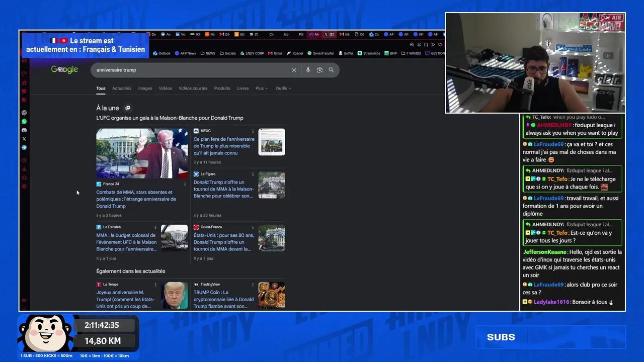Click the play arrow icon in the browser toolbar
Image resolution: width=644 pixels, height=362 pixels.
[x=433, y=45]
